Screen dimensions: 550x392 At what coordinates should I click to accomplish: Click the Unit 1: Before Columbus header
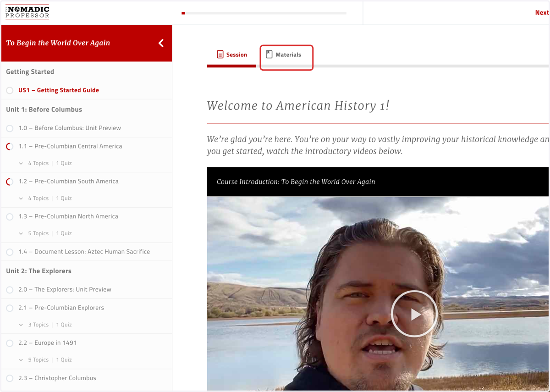click(44, 110)
